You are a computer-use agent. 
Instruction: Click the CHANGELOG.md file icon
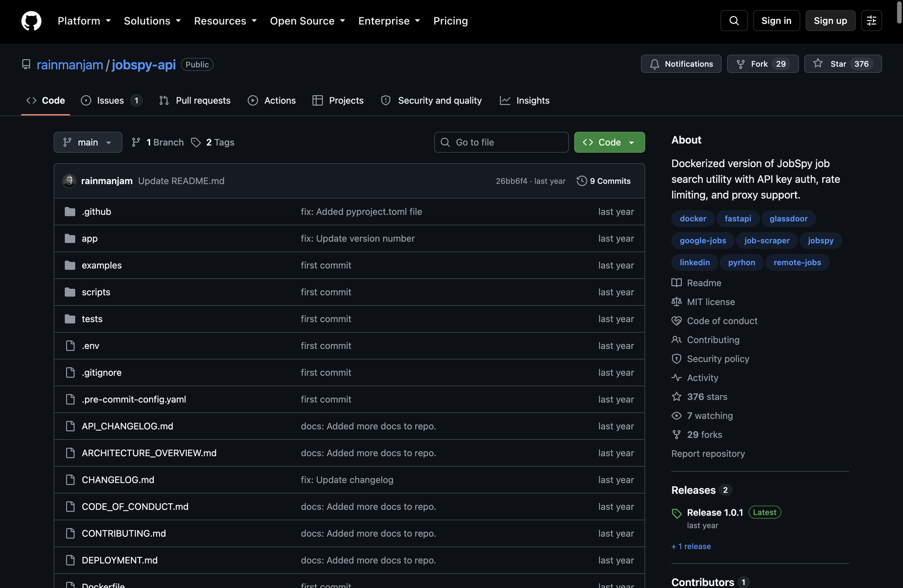[x=70, y=480]
